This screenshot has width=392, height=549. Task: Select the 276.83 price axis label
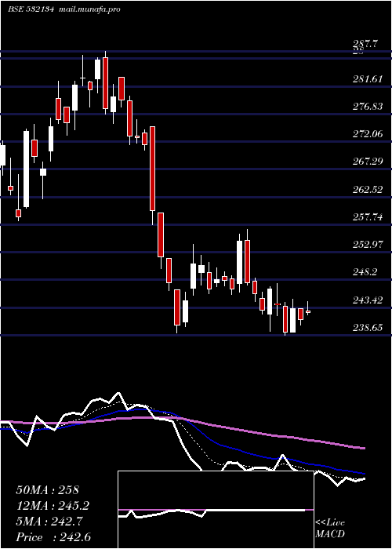367,107
